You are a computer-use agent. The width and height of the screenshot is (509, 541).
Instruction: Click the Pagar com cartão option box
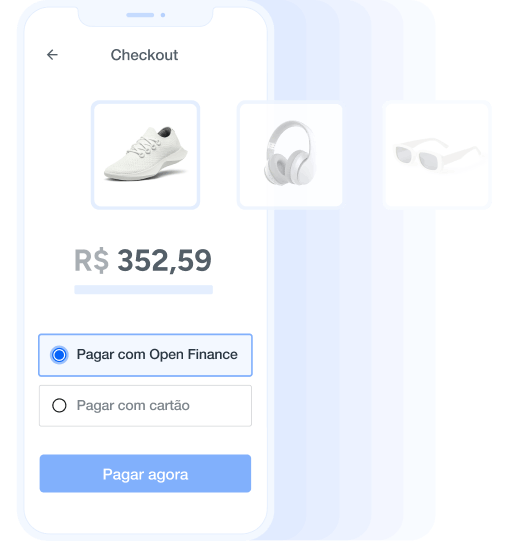coord(145,406)
